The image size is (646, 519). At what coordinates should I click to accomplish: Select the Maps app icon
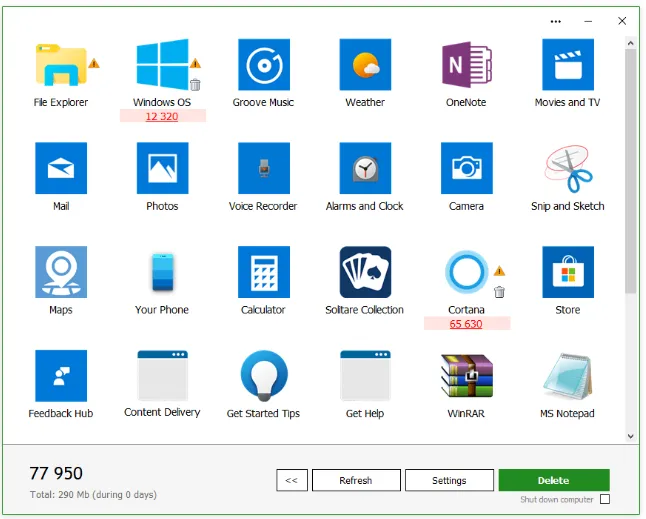61,272
